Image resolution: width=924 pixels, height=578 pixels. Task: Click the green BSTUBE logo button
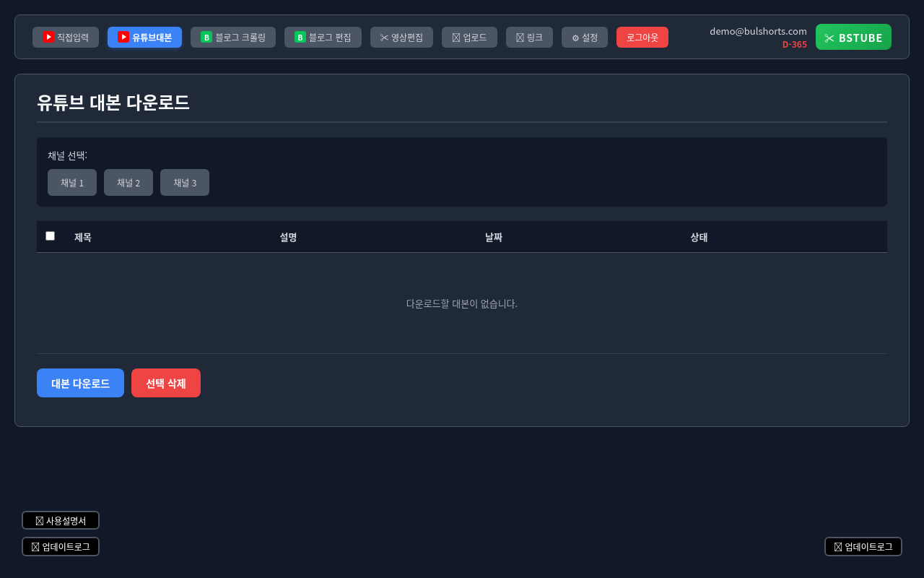[x=853, y=37]
